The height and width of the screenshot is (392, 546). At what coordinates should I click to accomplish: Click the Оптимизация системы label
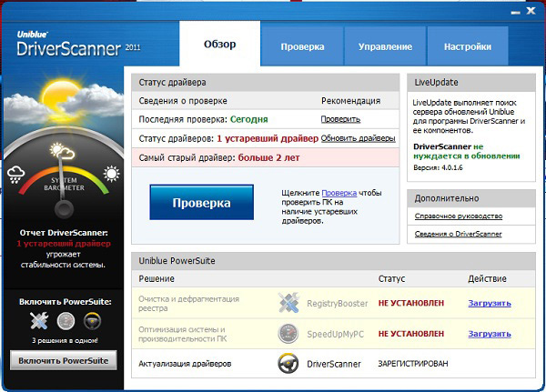click(x=183, y=334)
